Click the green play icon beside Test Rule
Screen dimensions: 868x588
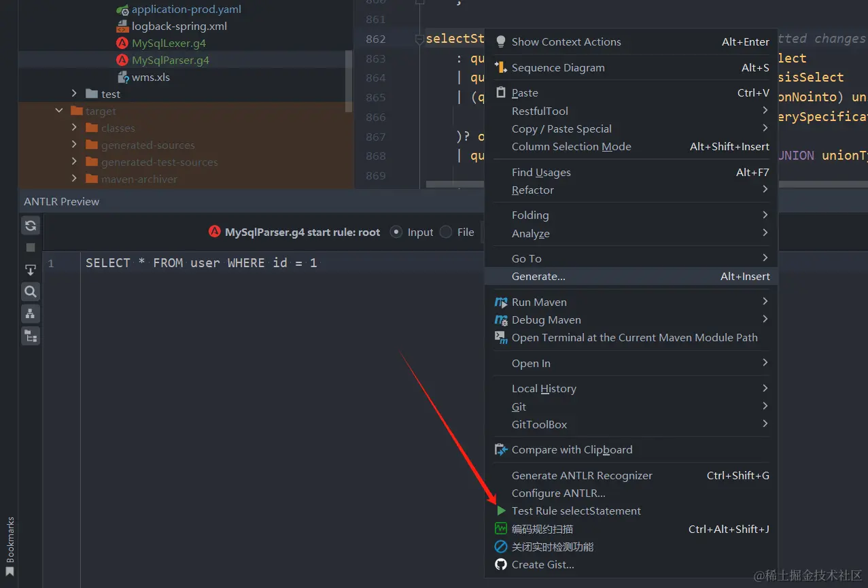pyautogui.click(x=501, y=511)
